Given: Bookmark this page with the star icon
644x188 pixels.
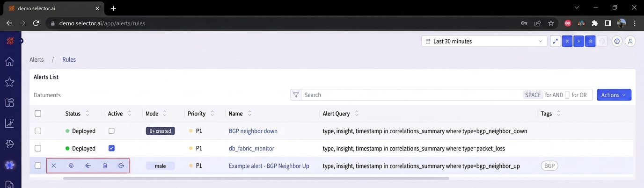Looking at the screenshot, I should (551, 23).
